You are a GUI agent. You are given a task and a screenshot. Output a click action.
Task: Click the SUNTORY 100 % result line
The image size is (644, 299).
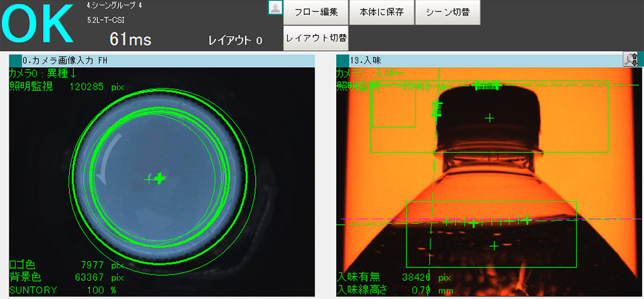coord(62,290)
